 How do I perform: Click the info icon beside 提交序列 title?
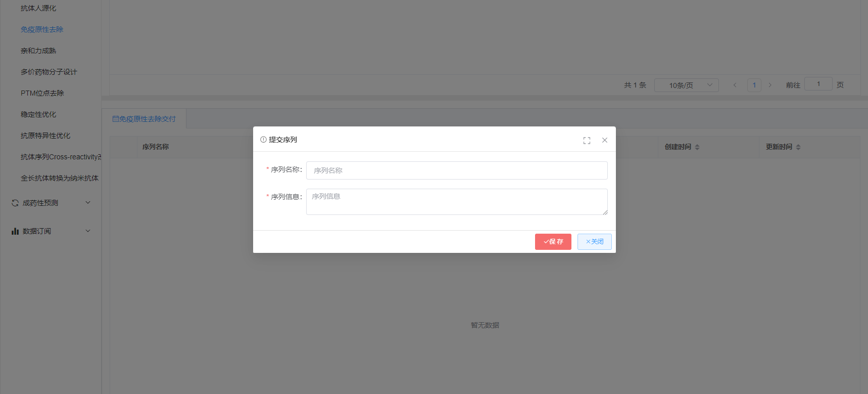(263, 140)
